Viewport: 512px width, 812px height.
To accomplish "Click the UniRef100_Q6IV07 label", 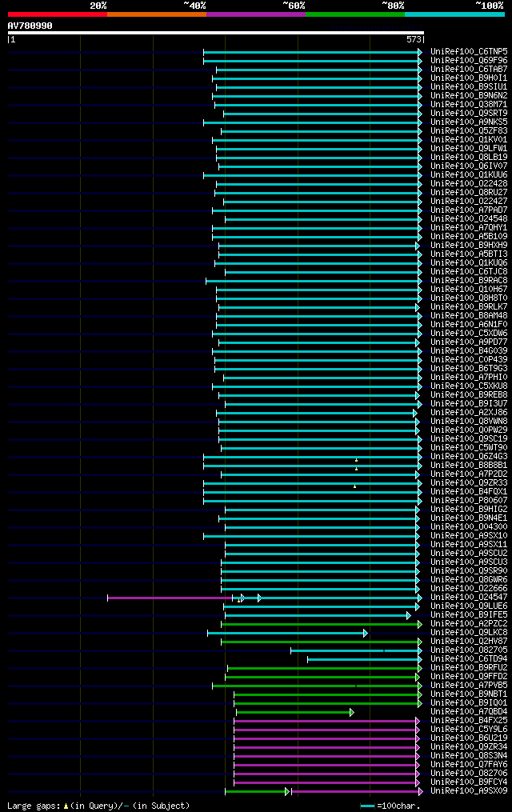I will click(469, 166).
